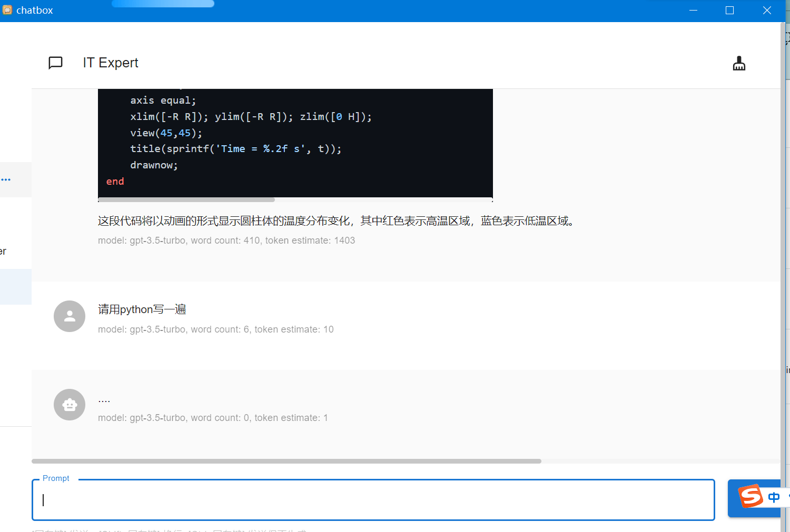Click the animation description text below the code
Screen dimensions: 790x532
(335, 220)
